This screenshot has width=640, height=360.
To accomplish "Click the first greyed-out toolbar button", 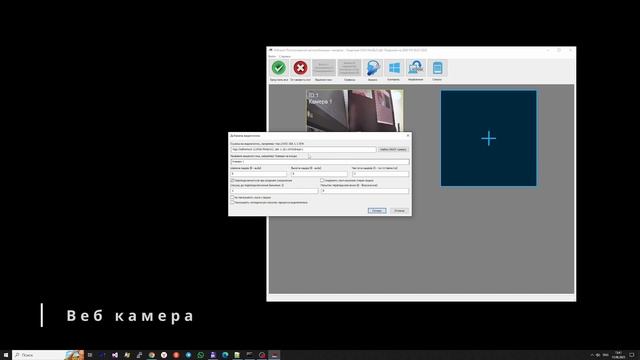I will (324, 68).
